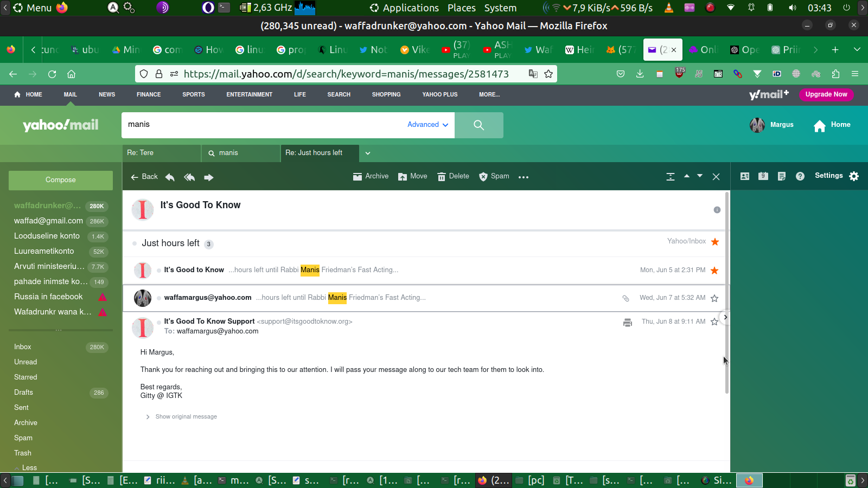This screenshot has height=488, width=868.
Task: Click the collapse/expand all messages icon
Action: (671, 177)
